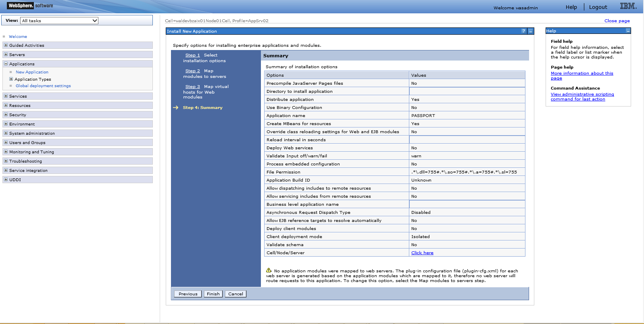This screenshot has width=644, height=324.
Task: Click the Use Binary Configuration row label
Action: (x=294, y=108)
